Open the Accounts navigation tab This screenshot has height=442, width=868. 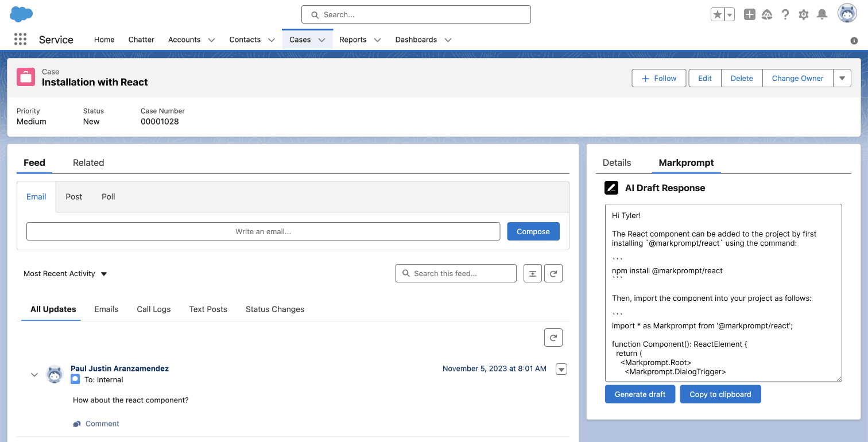(184, 40)
